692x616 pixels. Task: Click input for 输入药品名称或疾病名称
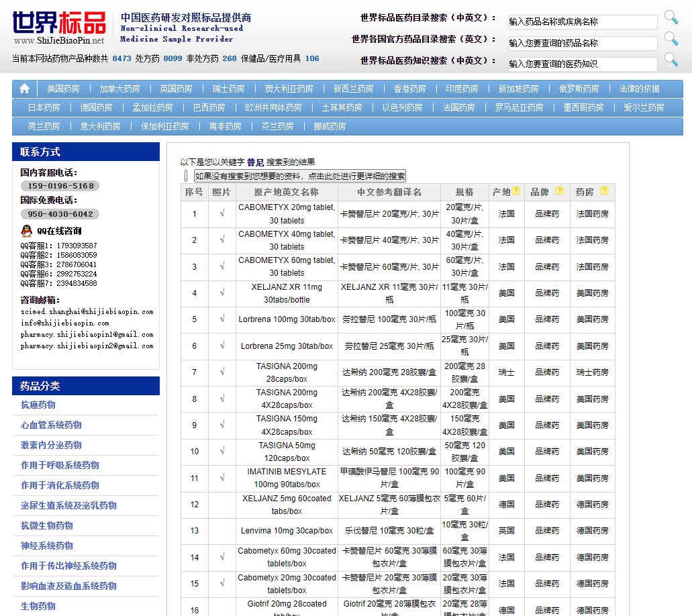pyautogui.click(x=583, y=21)
